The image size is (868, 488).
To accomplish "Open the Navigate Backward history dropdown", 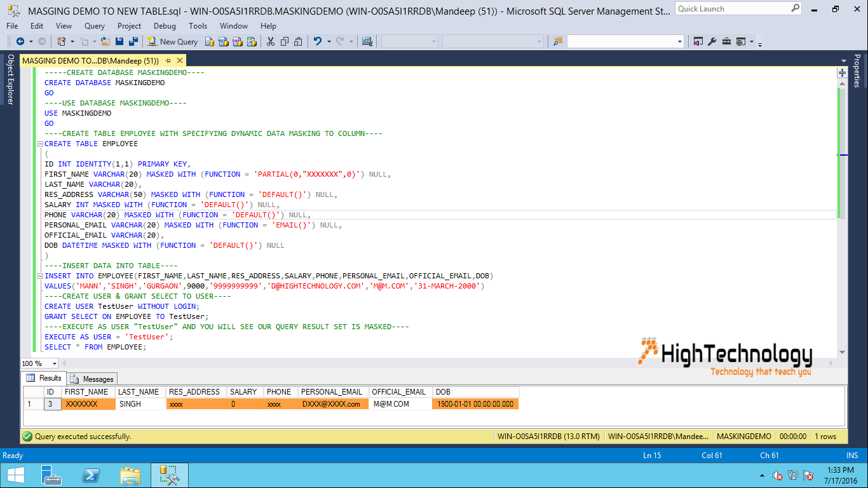I will (x=31, y=41).
